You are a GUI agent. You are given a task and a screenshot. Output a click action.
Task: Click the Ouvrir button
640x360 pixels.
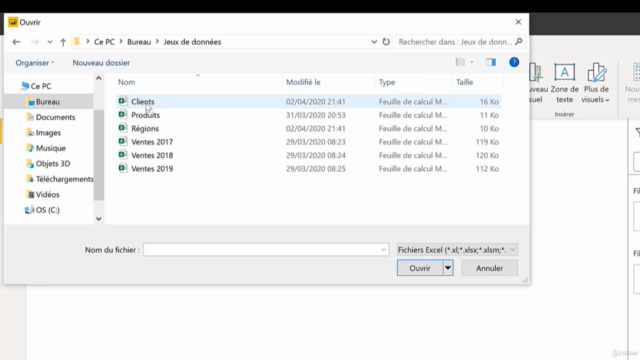pyautogui.click(x=420, y=268)
